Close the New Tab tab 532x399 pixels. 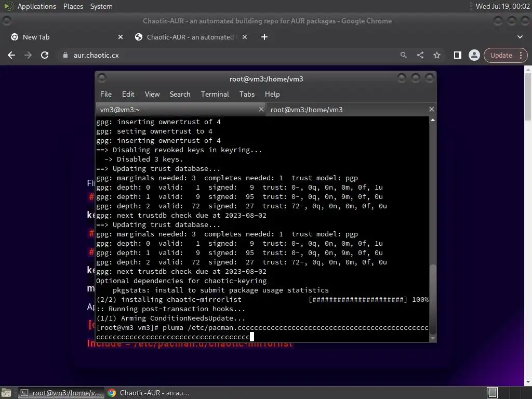[x=121, y=37]
